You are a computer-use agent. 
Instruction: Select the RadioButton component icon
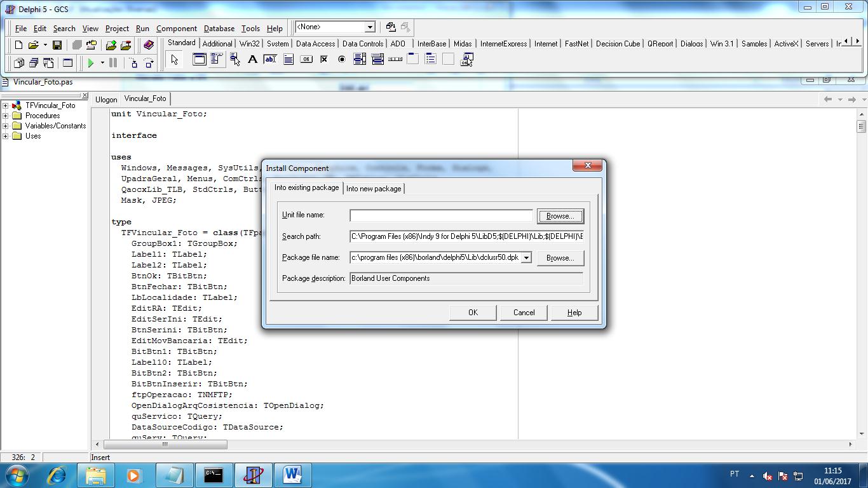tap(342, 59)
